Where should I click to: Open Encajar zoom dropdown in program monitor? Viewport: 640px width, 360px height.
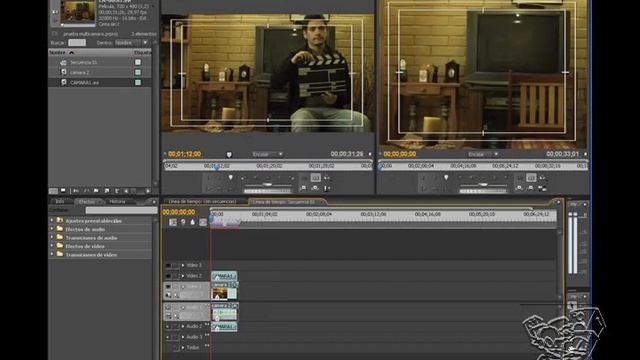483,154
